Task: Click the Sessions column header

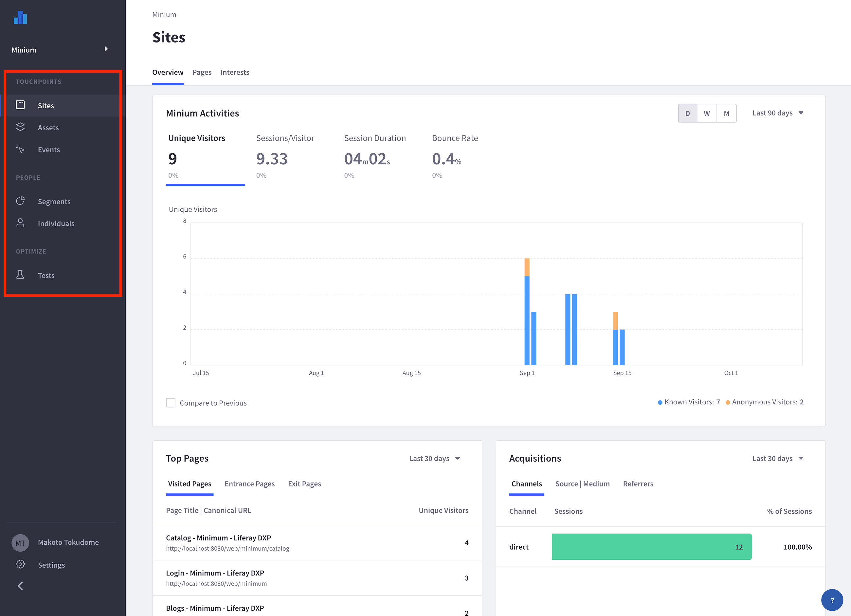Action: (568, 511)
